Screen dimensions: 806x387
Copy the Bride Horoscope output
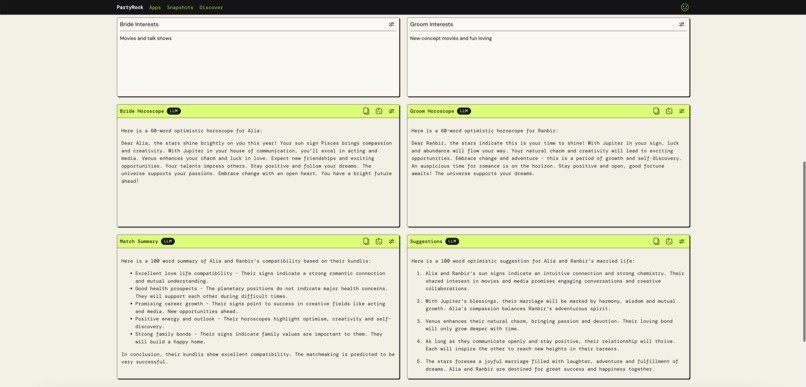pos(366,111)
